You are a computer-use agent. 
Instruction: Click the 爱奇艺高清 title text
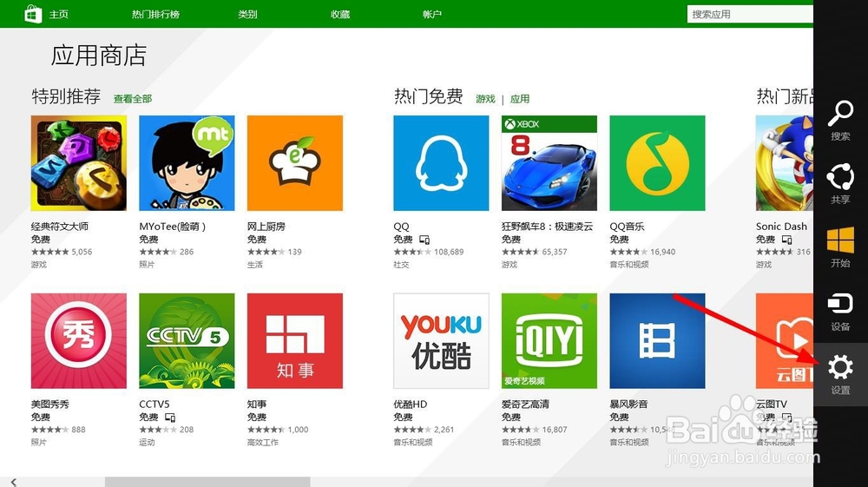point(525,404)
